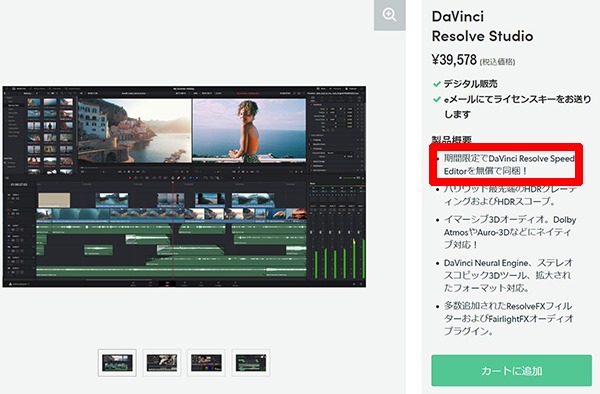Click the eメールにてライセンスキー line
The image size is (600, 394).
click(517, 107)
